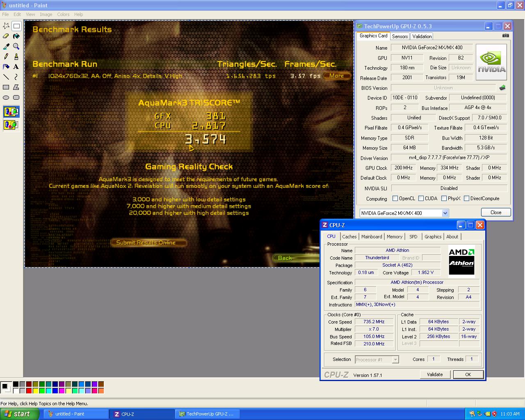Select the Magnifier tool in Paint
The image size is (525, 420).
(16, 46)
